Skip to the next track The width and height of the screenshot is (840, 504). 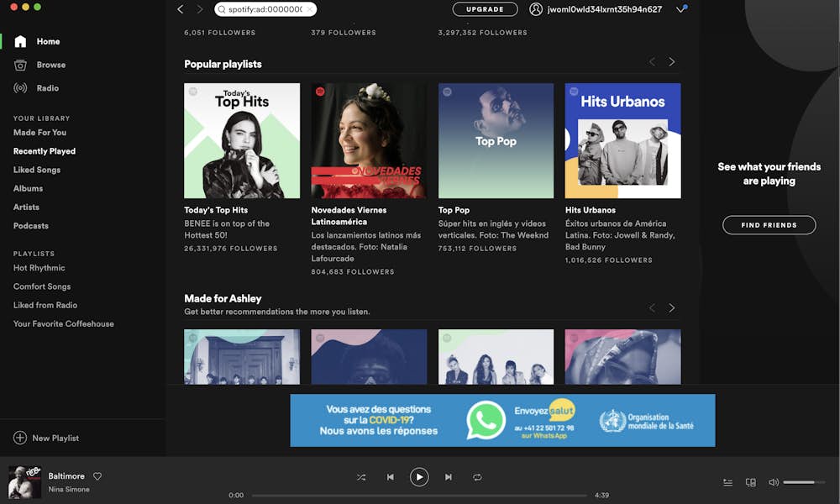[x=449, y=477]
